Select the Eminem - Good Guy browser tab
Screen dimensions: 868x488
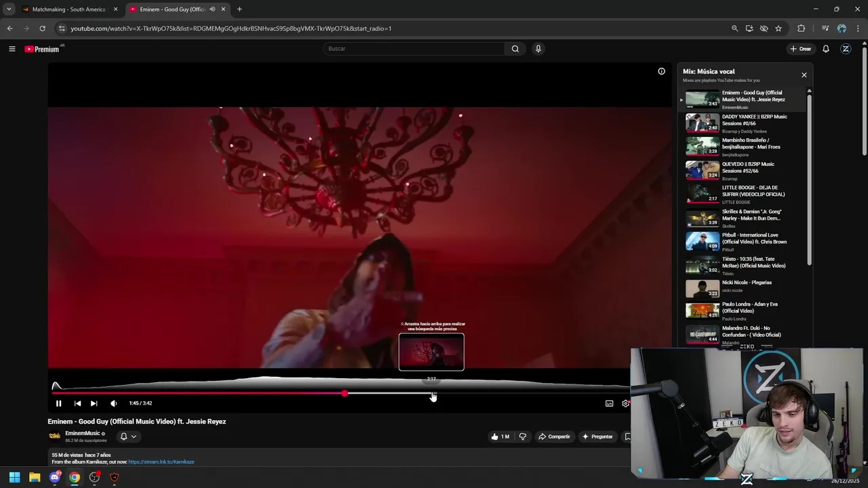point(173,9)
